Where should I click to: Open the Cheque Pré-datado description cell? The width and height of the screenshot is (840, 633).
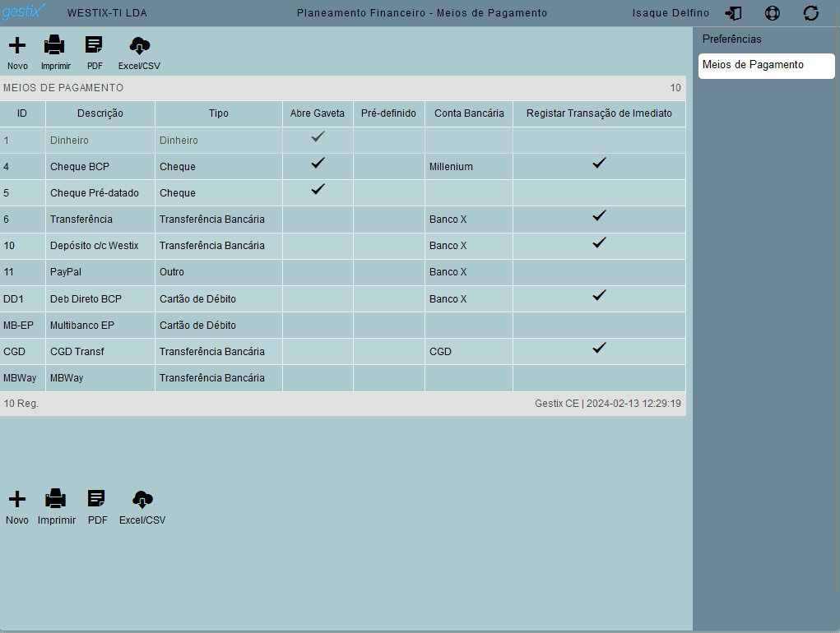pyautogui.click(x=100, y=192)
